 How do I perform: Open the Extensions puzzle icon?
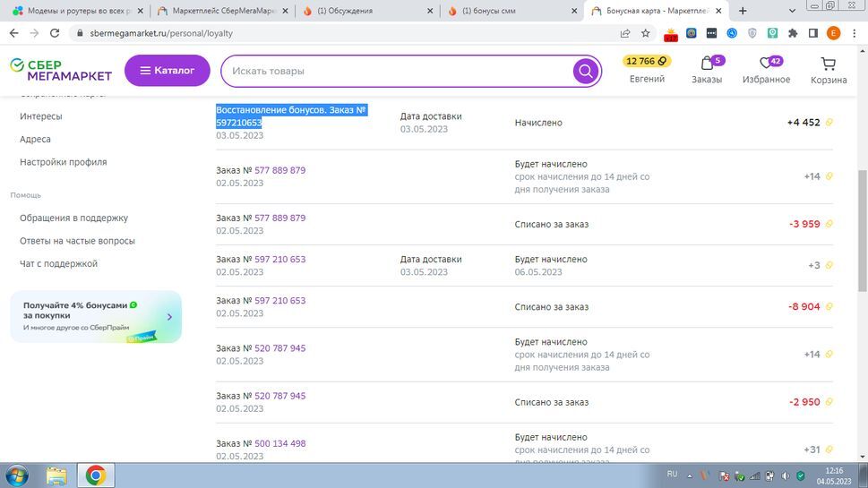click(x=793, y=33)
